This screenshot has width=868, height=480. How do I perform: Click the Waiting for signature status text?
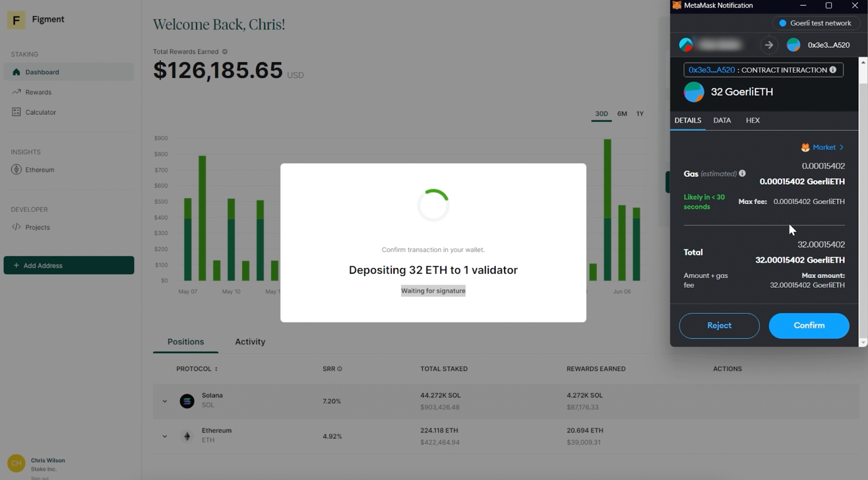tap(433, 291)
